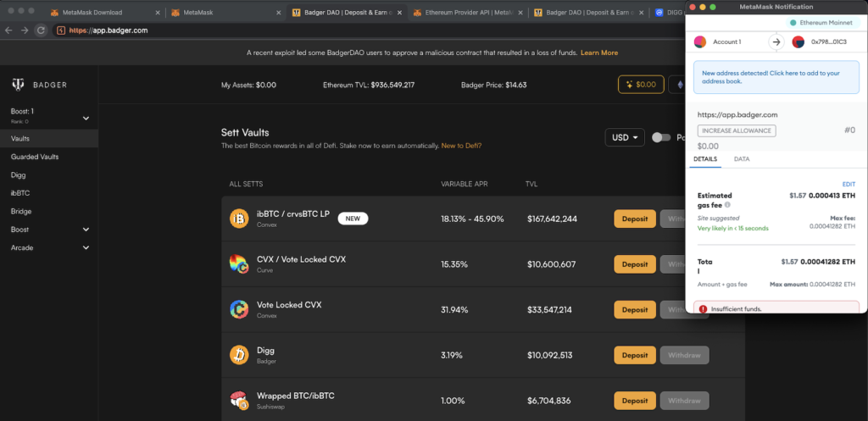Close the MetaMask Download tab
The width and height of the screenshot is (868, 421).
(x=158, y=12)
